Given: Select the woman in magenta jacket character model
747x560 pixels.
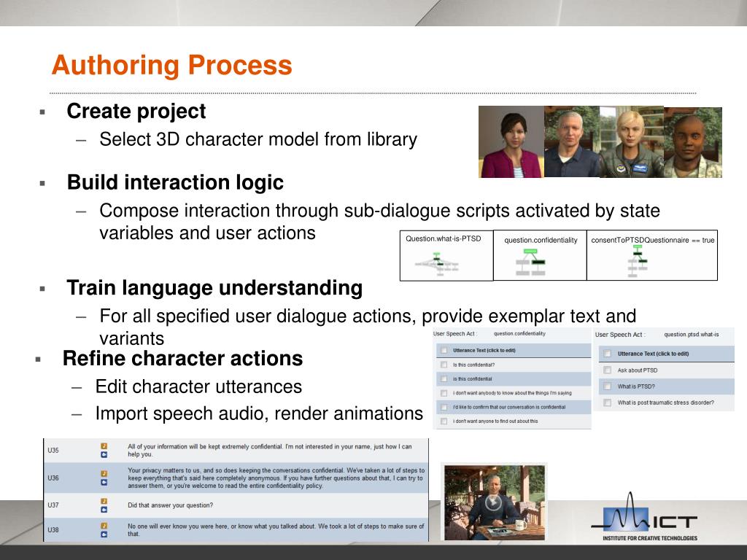Looking at the screenshot, I should click(x=511, y=142).
